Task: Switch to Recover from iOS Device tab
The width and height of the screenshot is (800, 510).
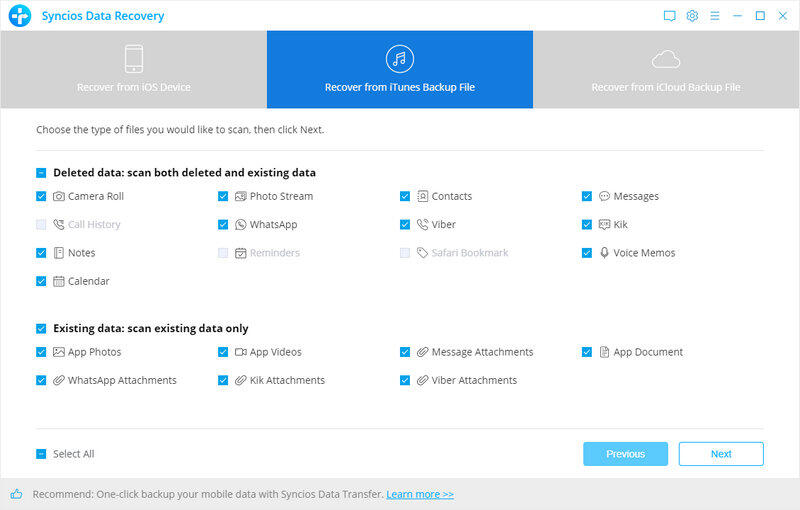Action: tap(133, 69)
